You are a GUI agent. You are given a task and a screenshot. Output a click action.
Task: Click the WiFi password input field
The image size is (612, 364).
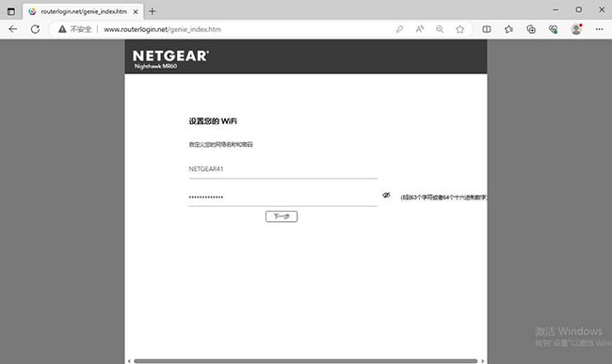[283, 197]
